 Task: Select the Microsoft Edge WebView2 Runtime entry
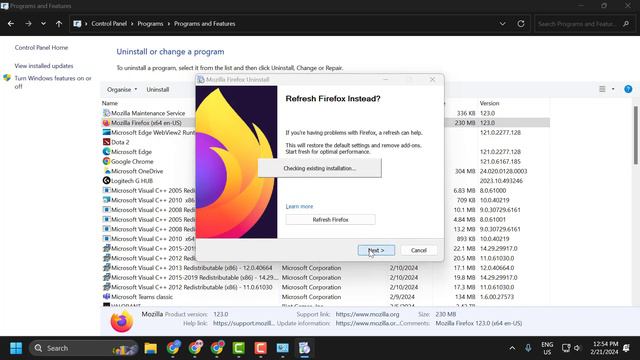325,133
